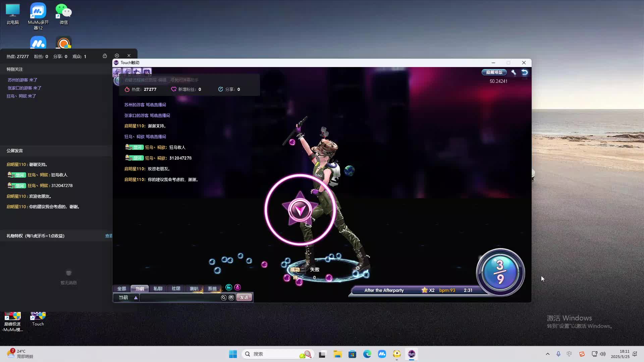The width and height of the screenshot is (644, 362).
Task: Switch to the 系统 chat tab
Action: tap(212, 289)
